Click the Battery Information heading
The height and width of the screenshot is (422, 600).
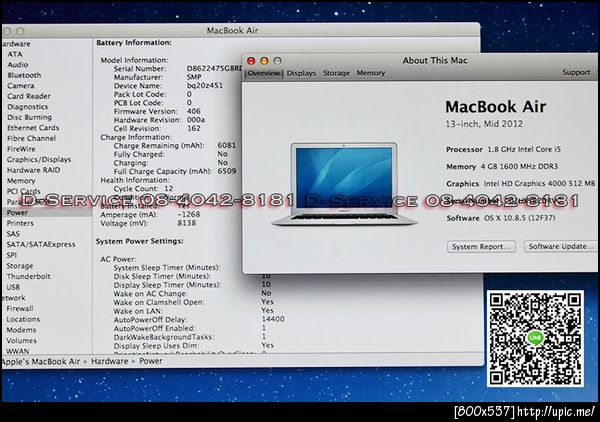[x=134, y=43]
